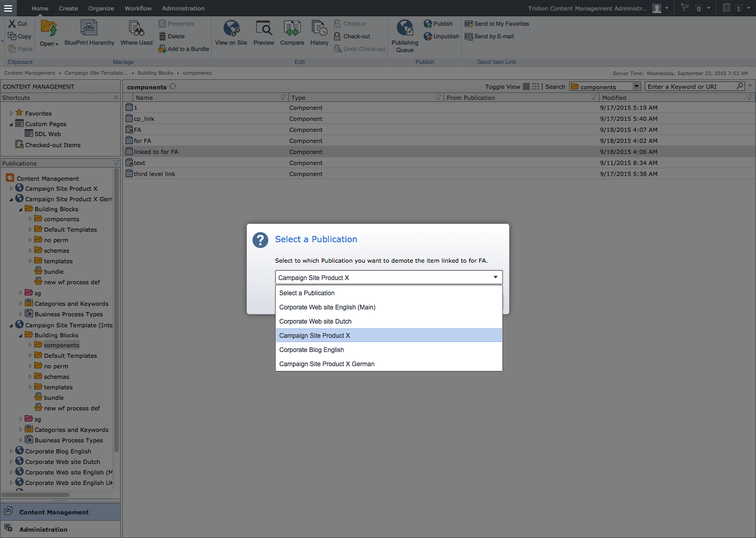The width and height of the screenshot is (756, 538).
Task: Switch Toggle View to thumbnail grid
Action: click(x=535, y=87)
